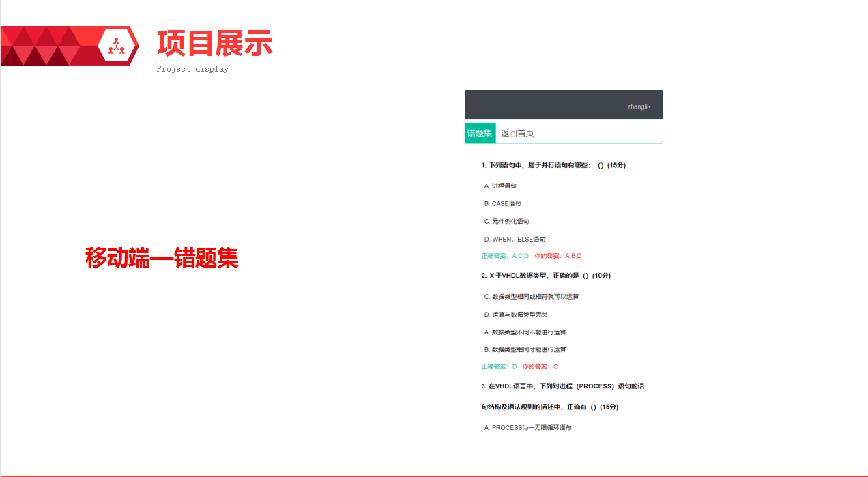Select option D. WHEN，ELSE语句

[515, 240]
